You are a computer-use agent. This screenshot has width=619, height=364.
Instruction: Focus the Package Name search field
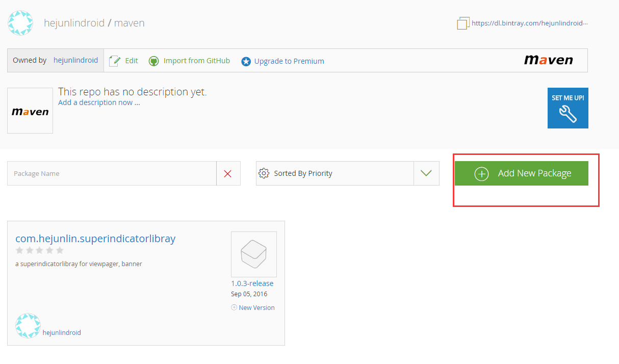click(112, 173)
